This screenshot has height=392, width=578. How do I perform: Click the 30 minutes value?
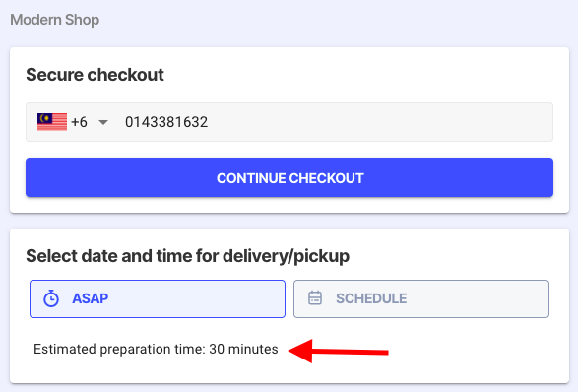243,349
